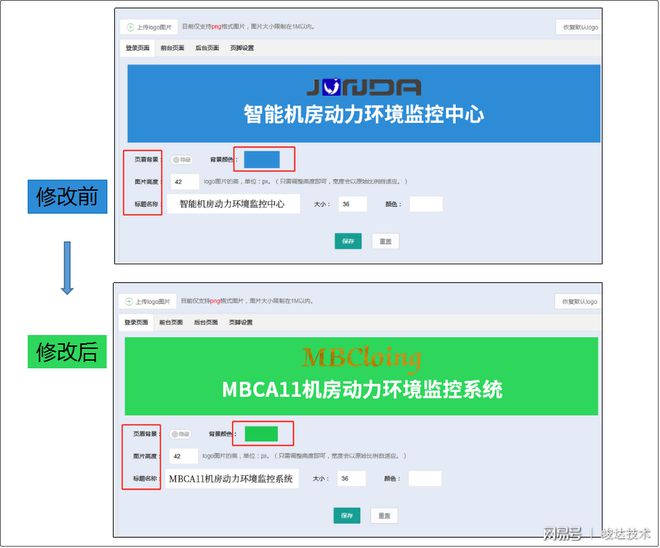
Task: Click 图片高度 field under the green banner
Action: tap(184, 456)
